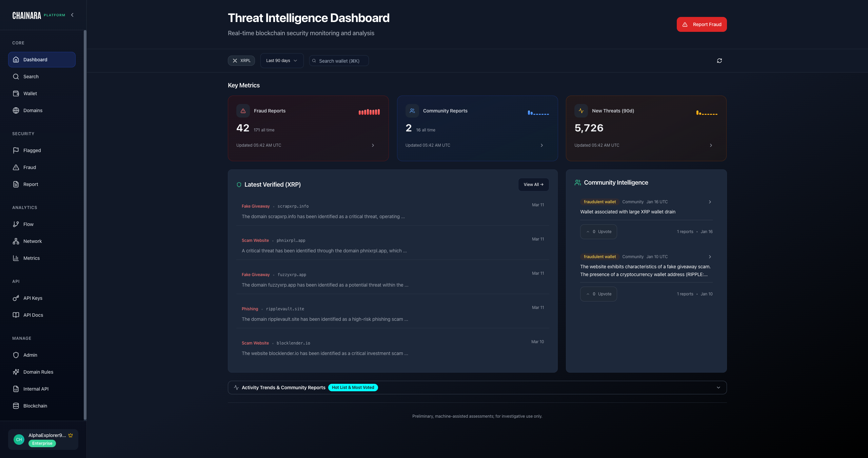Upvote the fake giveaway scam report
868x458 pixels.
tap(598, 294)
